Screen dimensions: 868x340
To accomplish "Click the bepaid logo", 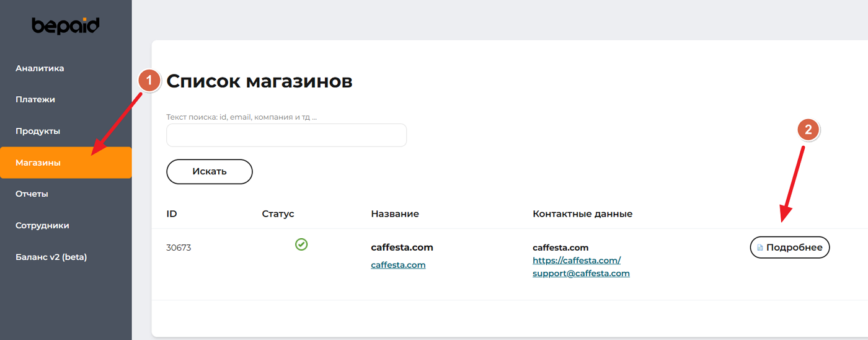I will [x=66, y=25].
